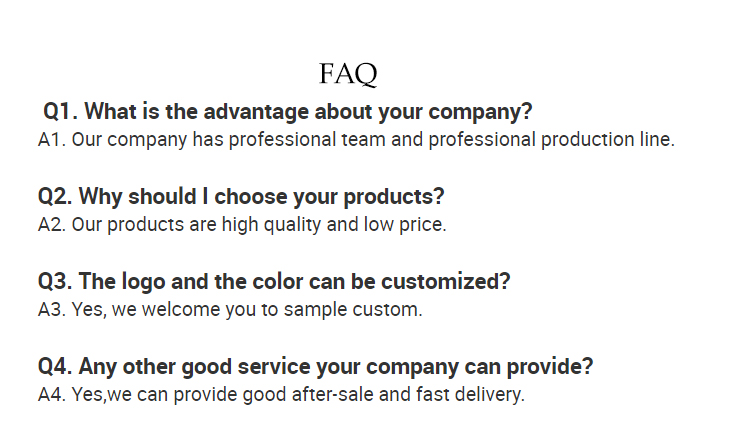Click the words "production line" in A1
The width and height of the screenshot is (750, 434).
tap(607, 140)
